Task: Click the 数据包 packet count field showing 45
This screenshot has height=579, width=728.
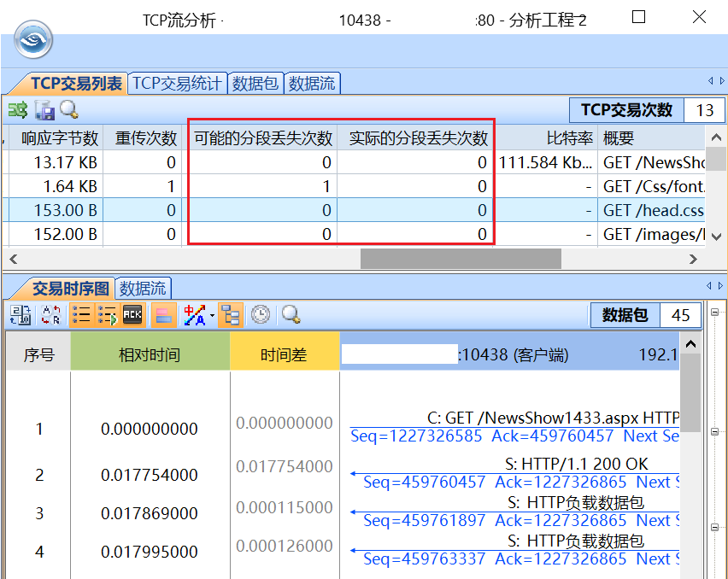Action: click(679, 314)
